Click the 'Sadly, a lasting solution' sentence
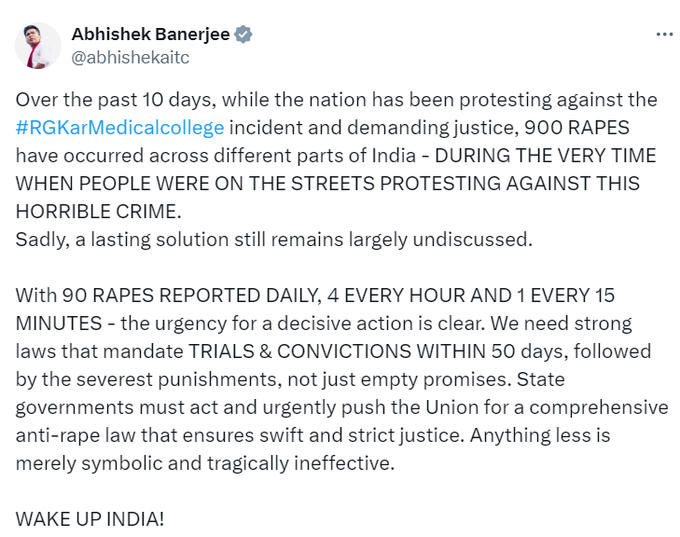The width and height of the screenshot is (680, 537). click(274, 239)
